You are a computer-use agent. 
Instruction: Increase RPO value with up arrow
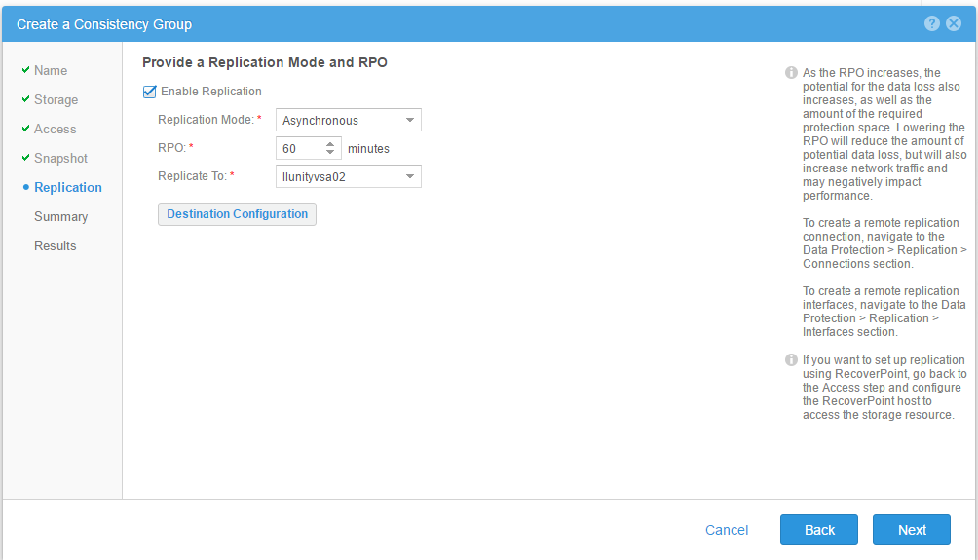(x=330, y=144)
